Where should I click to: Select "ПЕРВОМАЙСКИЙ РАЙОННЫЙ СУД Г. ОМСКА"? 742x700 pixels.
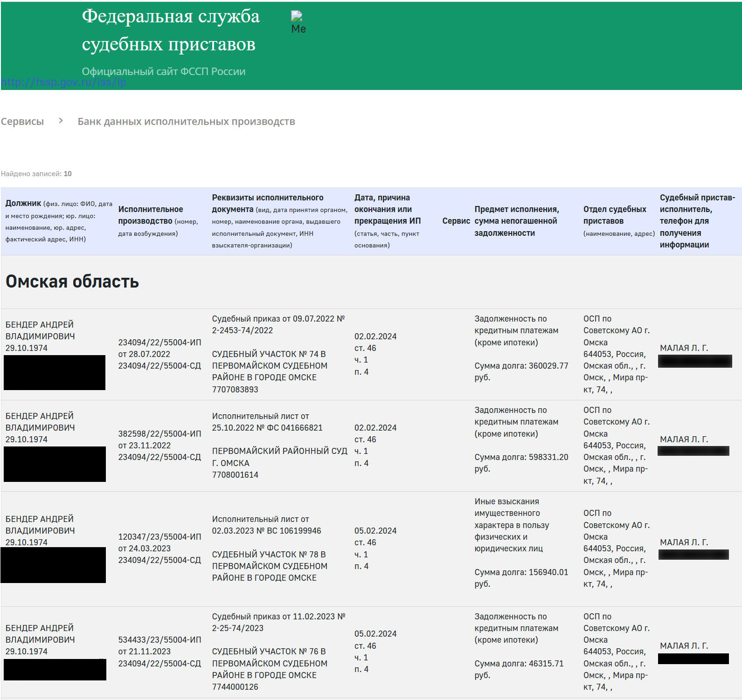280,457
